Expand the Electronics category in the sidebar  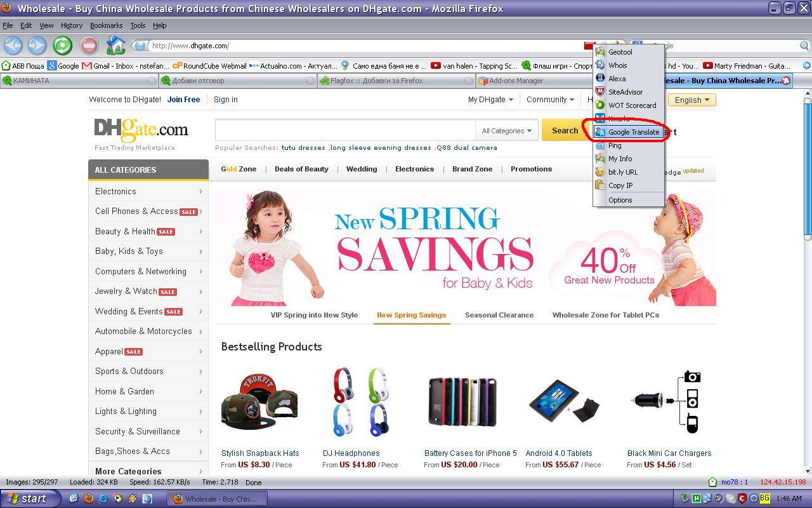(148, 191)
